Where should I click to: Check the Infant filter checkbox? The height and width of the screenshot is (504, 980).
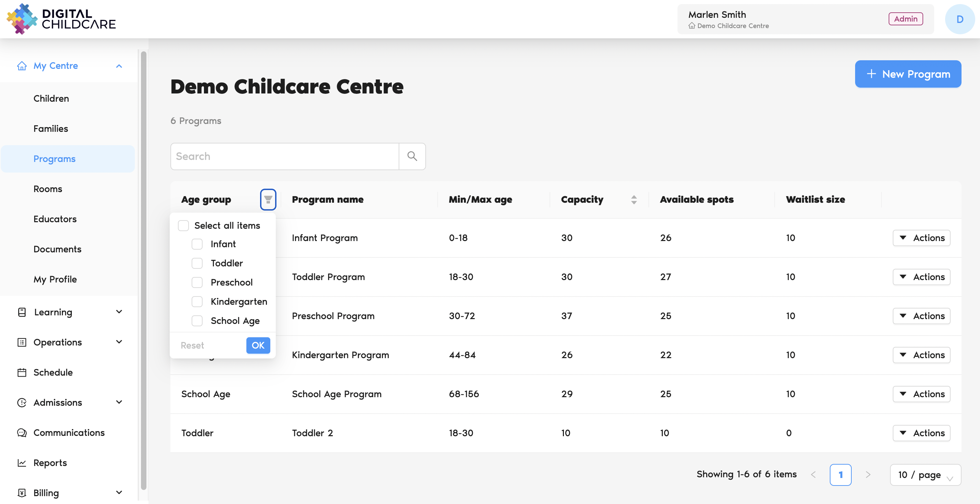pos(197,244)
